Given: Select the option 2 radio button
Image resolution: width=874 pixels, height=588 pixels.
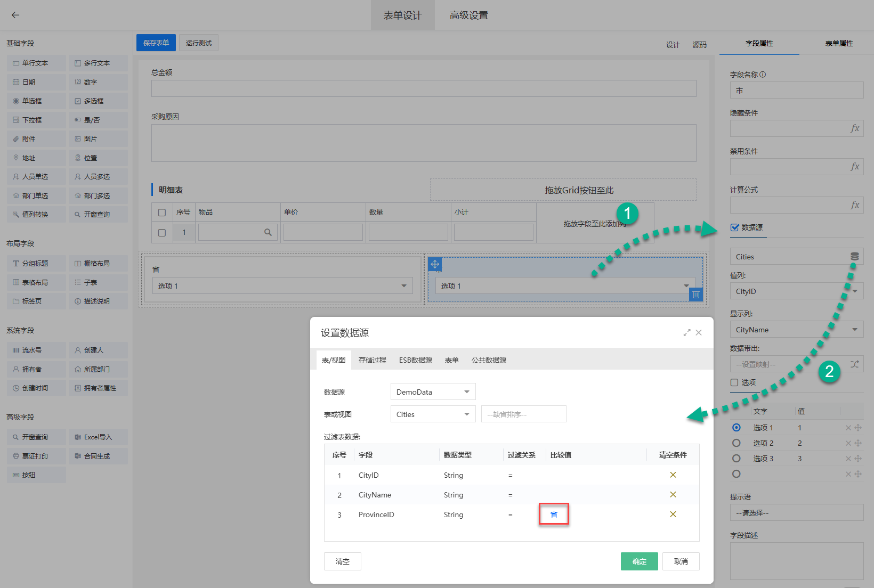Looking at the screenshot, I should [737, 443].
